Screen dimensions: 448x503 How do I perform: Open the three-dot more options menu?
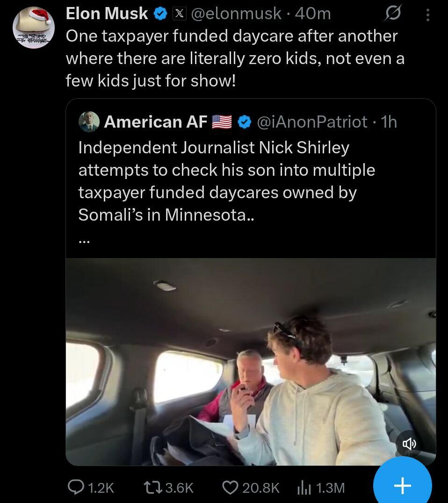[427, 15]
